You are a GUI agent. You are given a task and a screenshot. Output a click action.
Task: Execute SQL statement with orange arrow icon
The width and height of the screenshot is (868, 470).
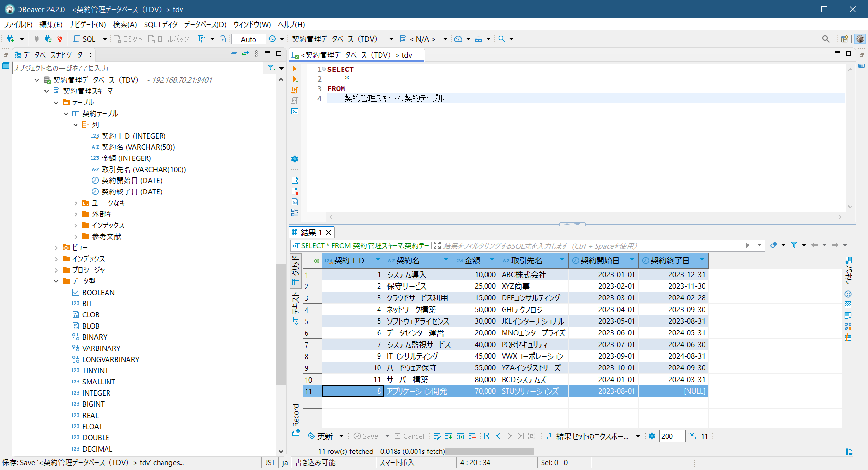pyautogui.click(x=295, y=69)
